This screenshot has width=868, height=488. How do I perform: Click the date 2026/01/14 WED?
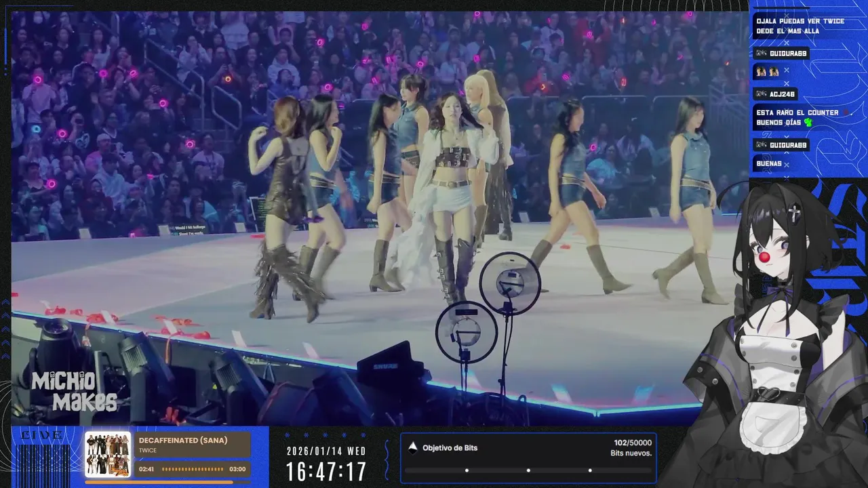pos(326,451)
